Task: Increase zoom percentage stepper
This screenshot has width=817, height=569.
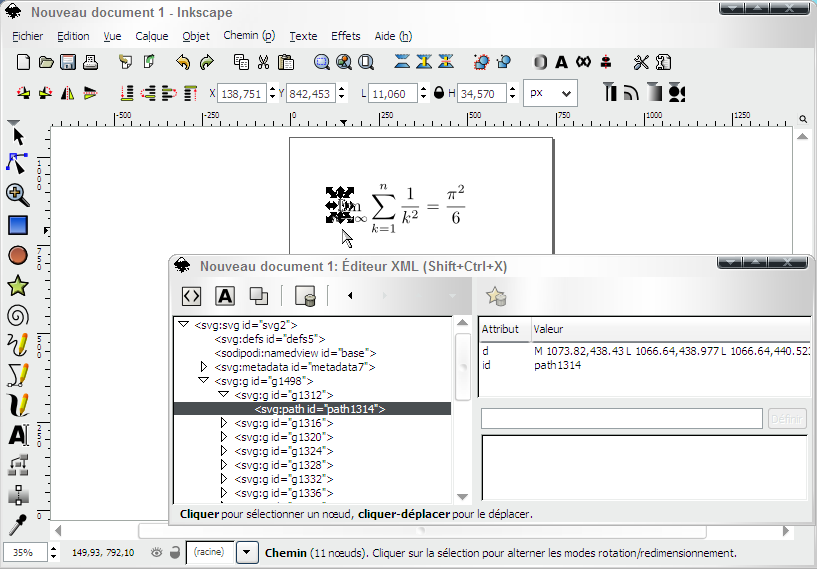Action: coord(54,547)
